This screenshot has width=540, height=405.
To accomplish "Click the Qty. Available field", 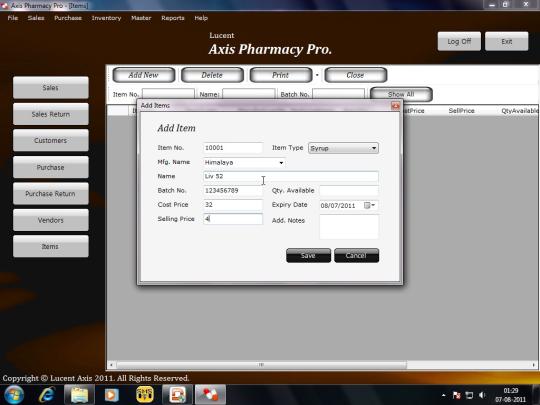I will click(x=349, y=190).
